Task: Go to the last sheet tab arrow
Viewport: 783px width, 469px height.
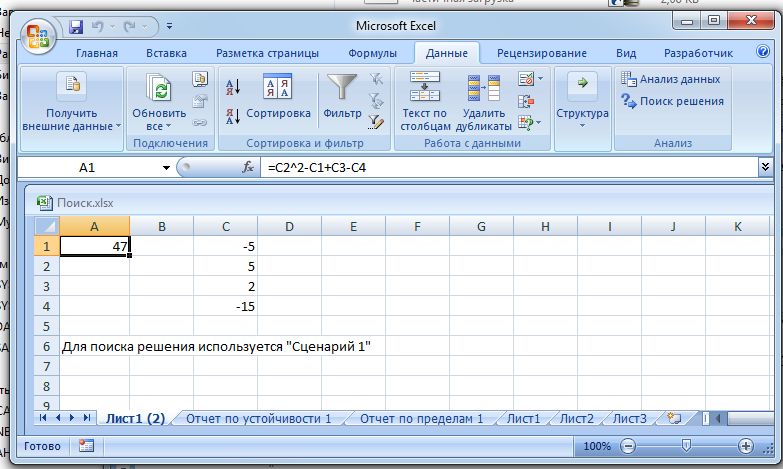Action: coord(87,418)
